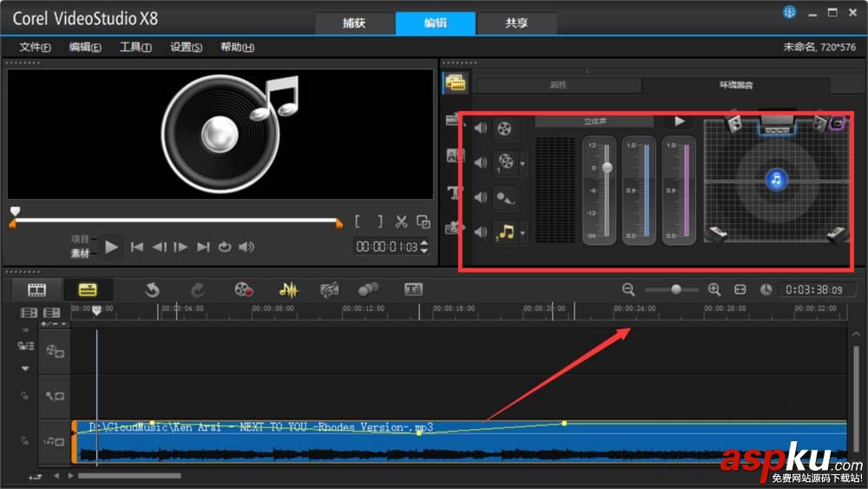Mute the voice track in mixer

[481, 197]
